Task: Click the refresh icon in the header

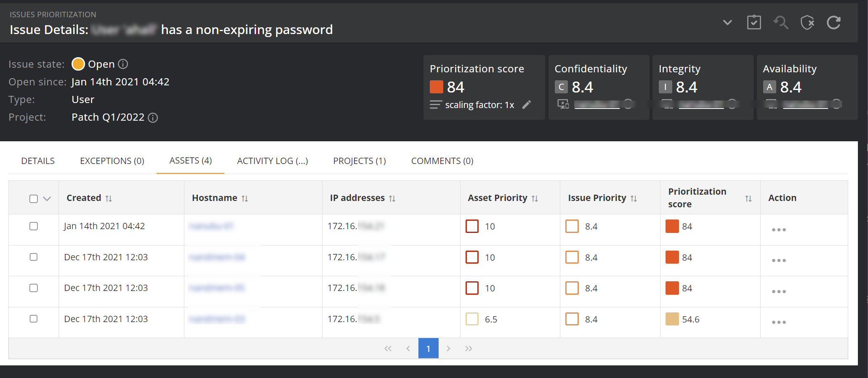Action: click(x=833, y=23)
